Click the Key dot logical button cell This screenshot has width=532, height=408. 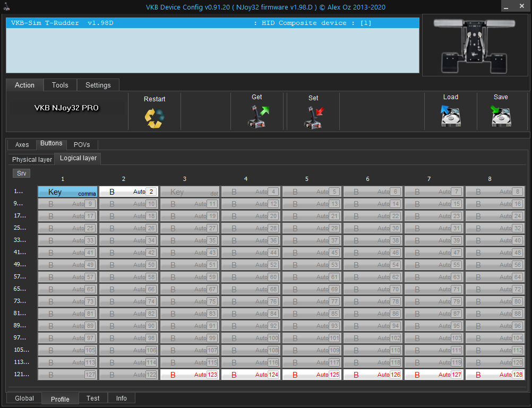pyautogui.click(x=190, y=192)
